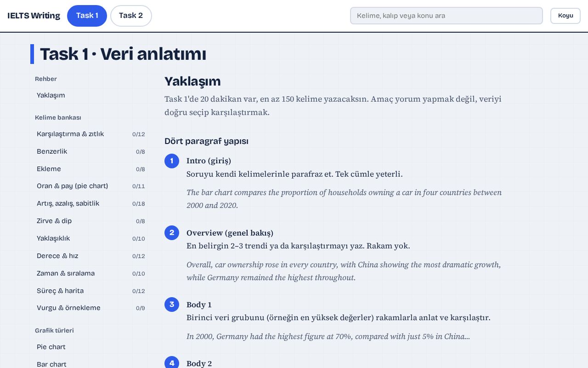Select Oran & pay (pie chart) category

[91, 186]
